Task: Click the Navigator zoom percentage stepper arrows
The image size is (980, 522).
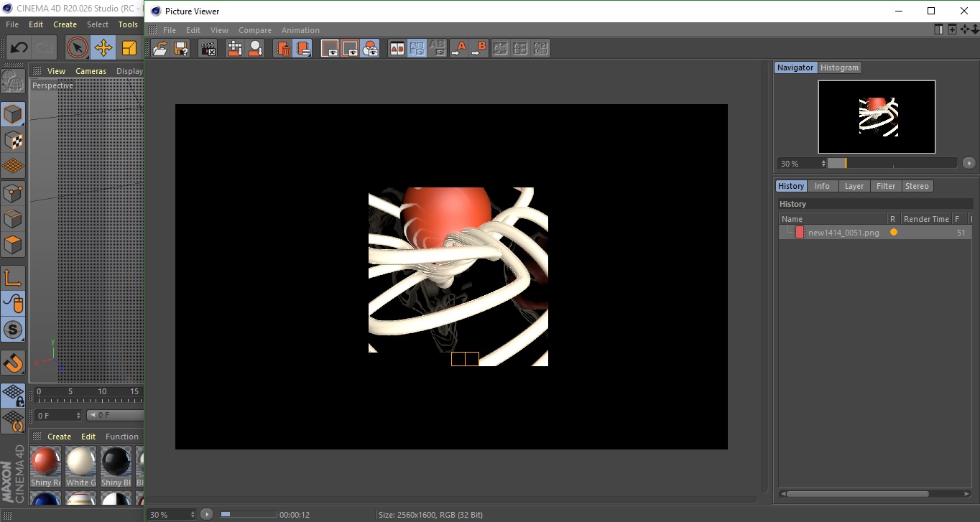Action: coord(823,164)
